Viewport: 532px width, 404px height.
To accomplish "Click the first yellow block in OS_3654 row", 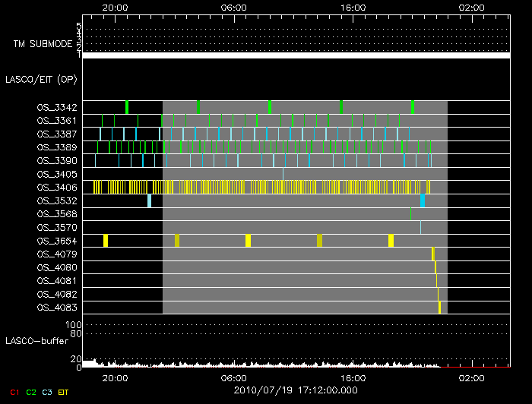I will pos(106,241).
